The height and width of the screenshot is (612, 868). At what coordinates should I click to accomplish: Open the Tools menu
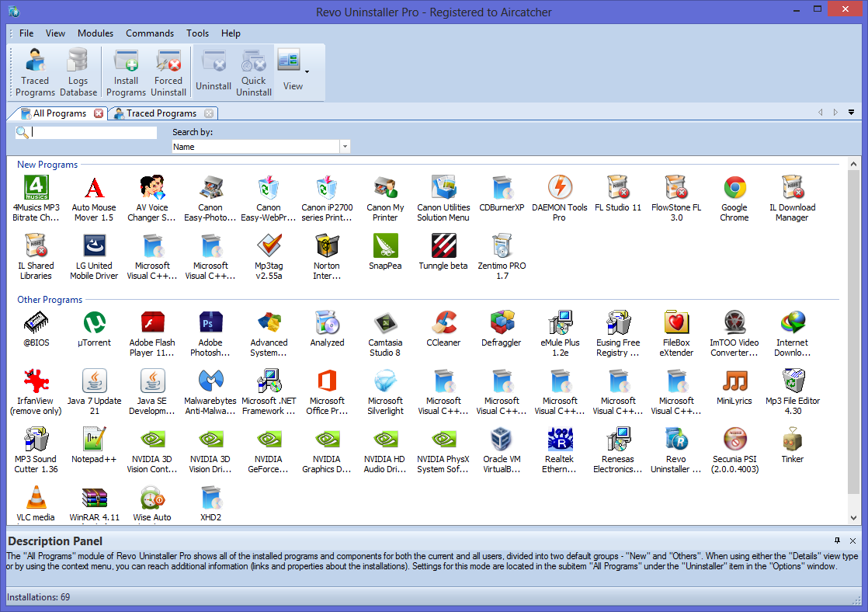click(x=198, y=33)
